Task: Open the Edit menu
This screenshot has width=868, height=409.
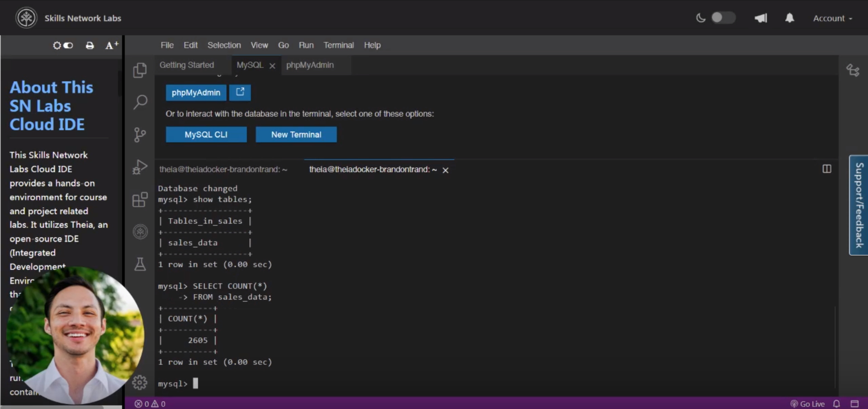Action: coord(190,45)
